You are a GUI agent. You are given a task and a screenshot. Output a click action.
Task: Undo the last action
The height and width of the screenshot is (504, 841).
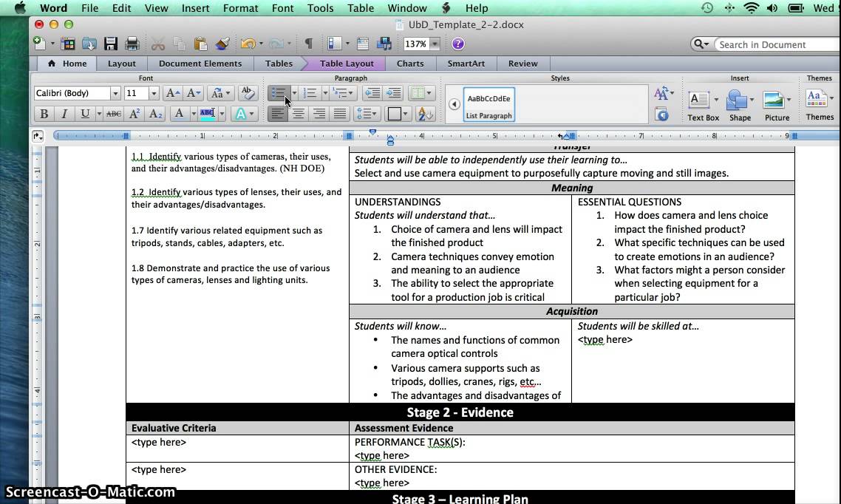coord(248,44)
